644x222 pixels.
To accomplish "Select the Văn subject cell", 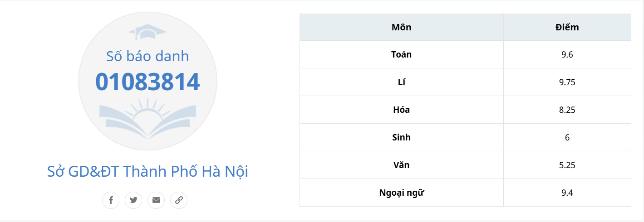I will [401, 165].
